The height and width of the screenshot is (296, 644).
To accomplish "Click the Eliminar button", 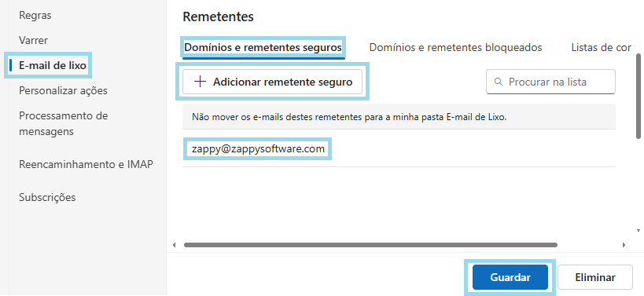I will pos(595,277).
